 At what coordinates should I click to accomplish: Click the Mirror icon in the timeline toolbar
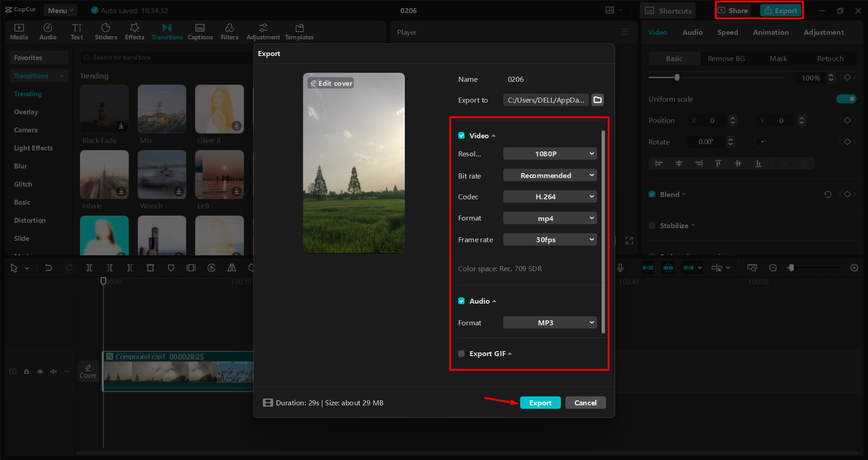231,268
